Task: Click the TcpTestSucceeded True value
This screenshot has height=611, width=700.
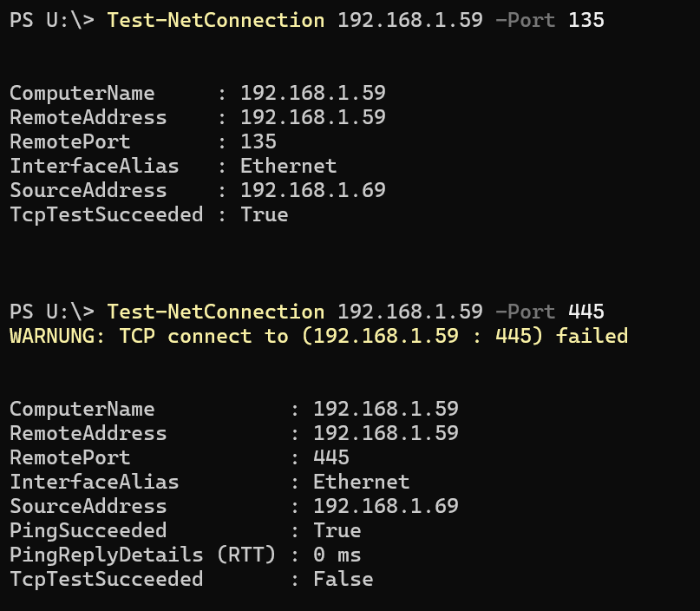Action: tap(265, 215)
